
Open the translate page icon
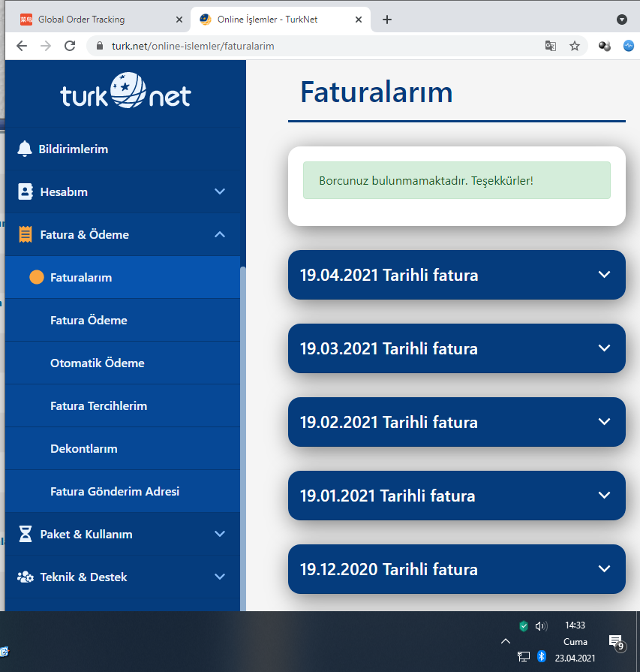click(551, 46)
